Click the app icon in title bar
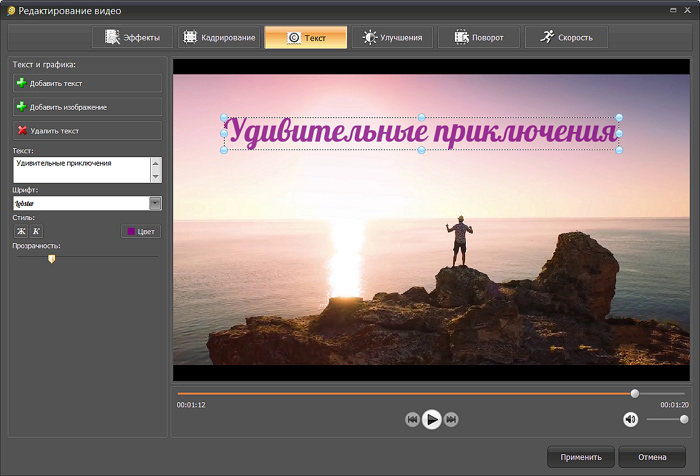This screenshot has height=476, width=700. point(11,11)
